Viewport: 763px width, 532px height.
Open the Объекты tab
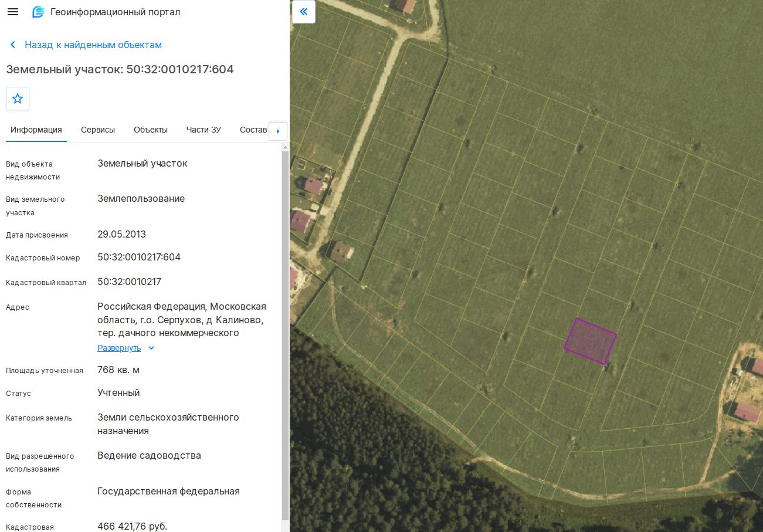(151, 130)
